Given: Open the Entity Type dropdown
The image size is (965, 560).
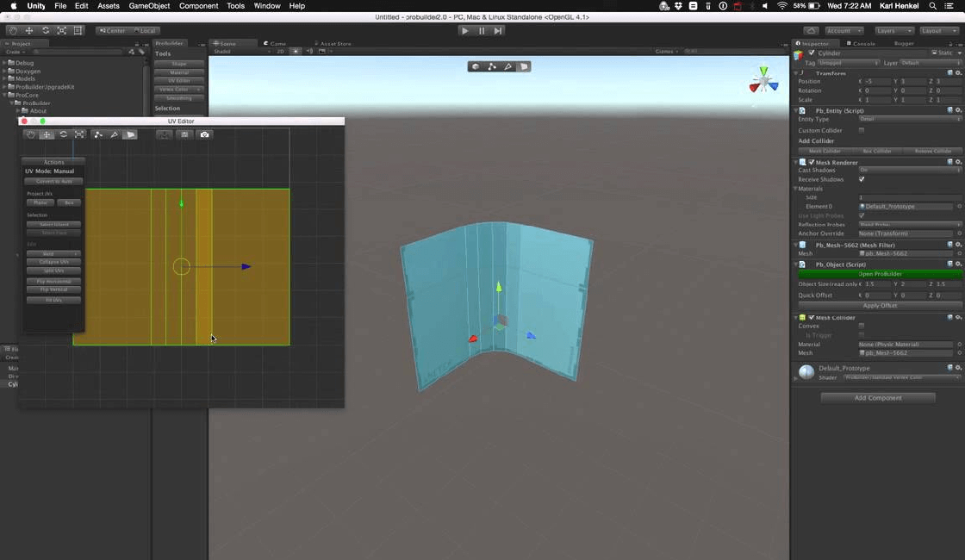Looking at the screenshot, I should point(910,119).
